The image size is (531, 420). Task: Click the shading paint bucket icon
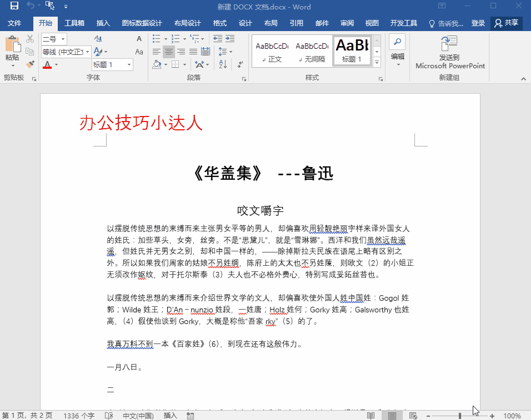click(157, 64)
